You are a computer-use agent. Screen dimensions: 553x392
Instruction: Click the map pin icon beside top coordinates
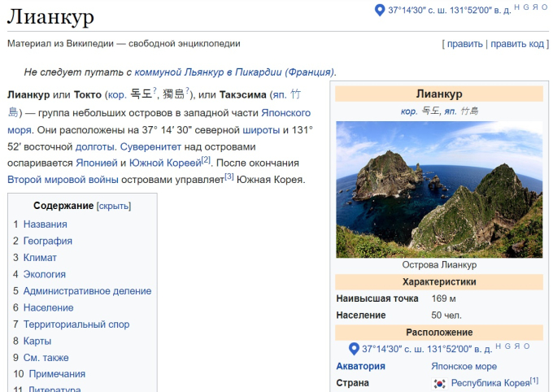point(380,10)
